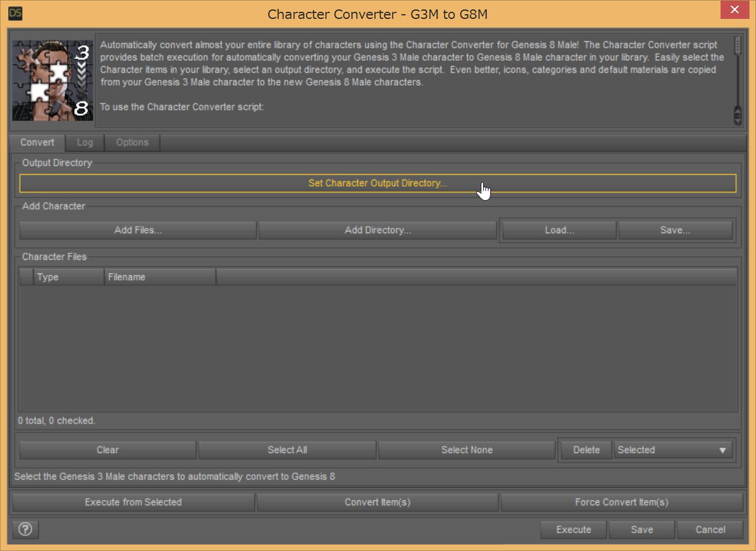Image resolution: width=756 pixels, height=551 pixels.
Task: Click the Execute button at bottom
Action: pyautogui.click(x=573, y=530)
